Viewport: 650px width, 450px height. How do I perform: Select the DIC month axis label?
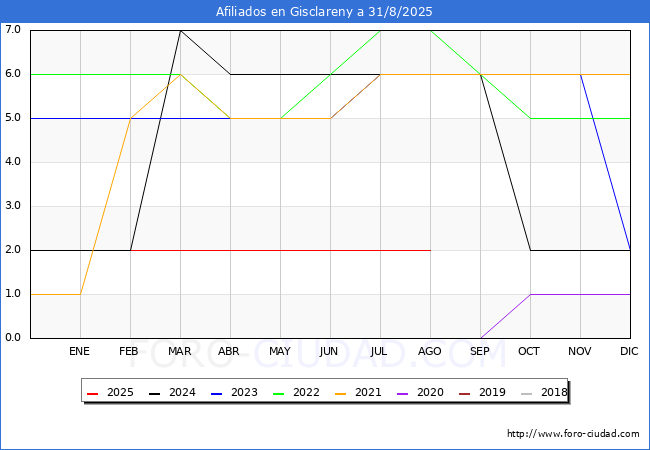pos(629,351)
